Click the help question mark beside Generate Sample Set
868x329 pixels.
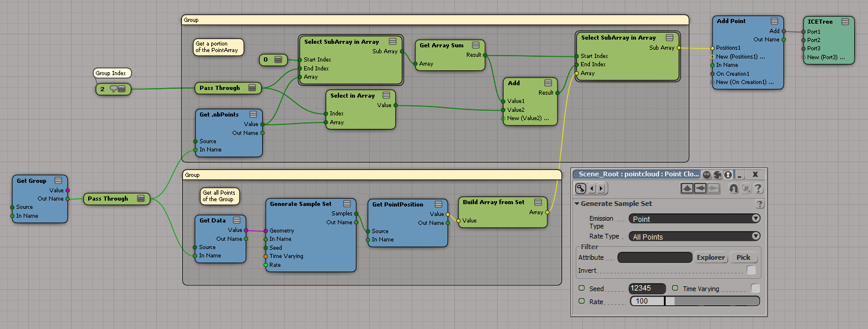coord(760,204)
